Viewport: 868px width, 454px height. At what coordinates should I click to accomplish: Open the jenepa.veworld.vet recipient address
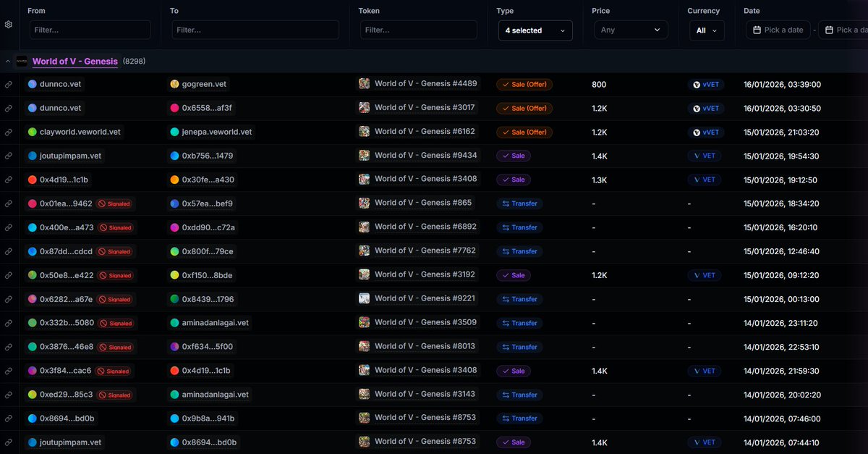click(217, 132)
